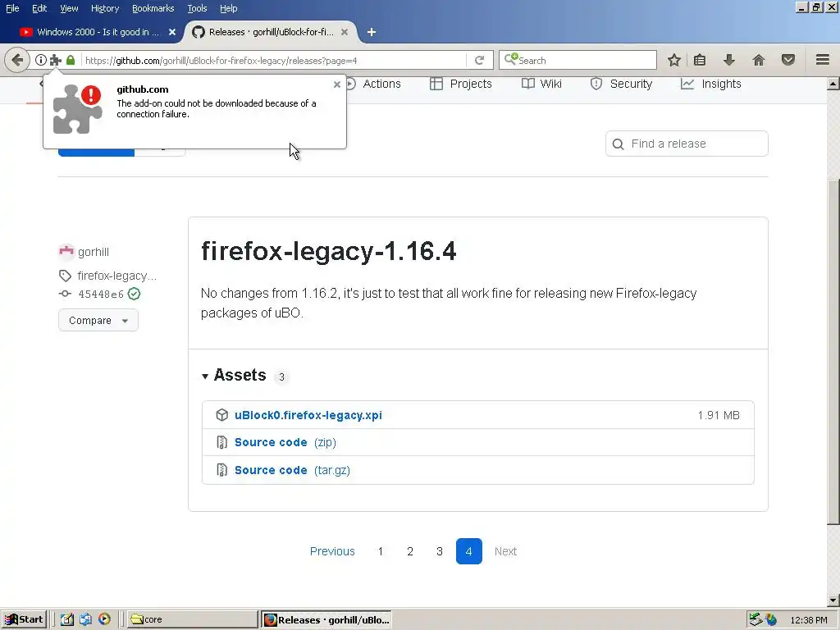The image size is (840, 630).
Task: Open a new tab with plus icon
Action: tap(372, 32)
